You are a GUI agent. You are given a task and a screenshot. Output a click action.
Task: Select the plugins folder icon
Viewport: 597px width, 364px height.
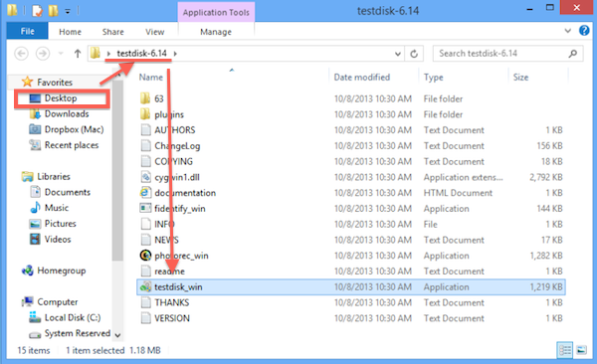[145, 114]
